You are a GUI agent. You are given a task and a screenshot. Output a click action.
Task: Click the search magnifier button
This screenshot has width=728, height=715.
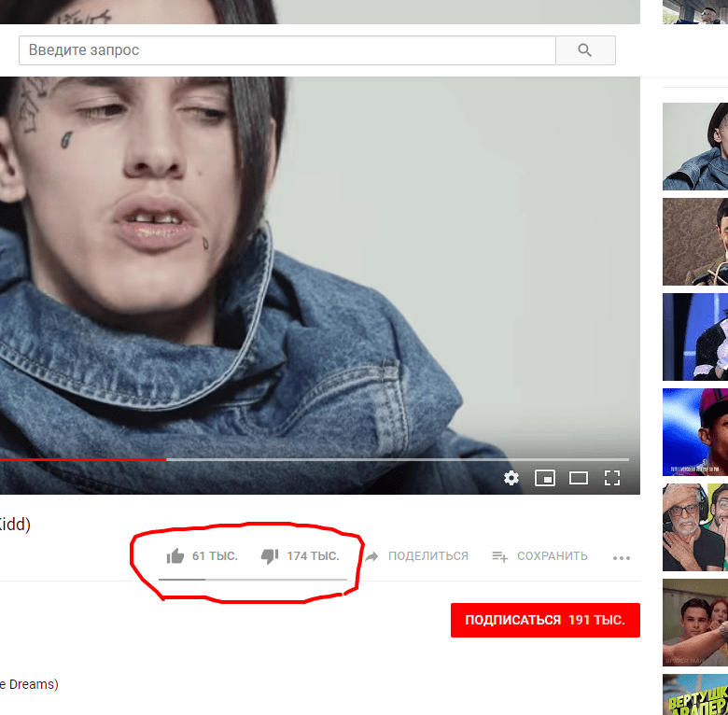585,50
